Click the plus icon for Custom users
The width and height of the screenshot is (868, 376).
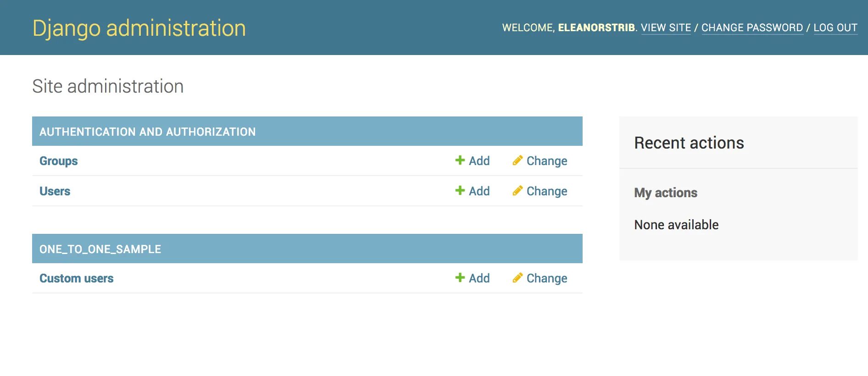pyautogui.click(x=460, y=277)
